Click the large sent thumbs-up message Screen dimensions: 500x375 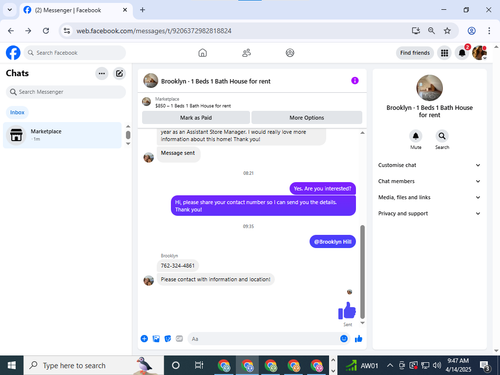347,311
